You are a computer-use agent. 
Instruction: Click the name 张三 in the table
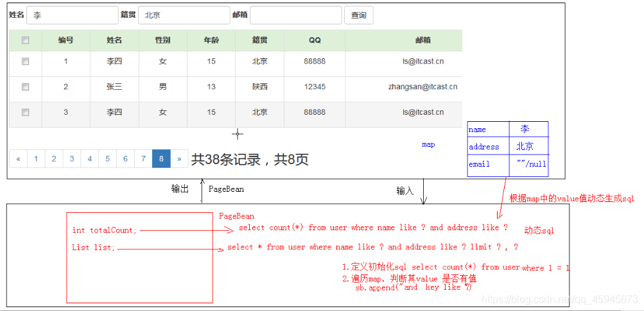114,87
